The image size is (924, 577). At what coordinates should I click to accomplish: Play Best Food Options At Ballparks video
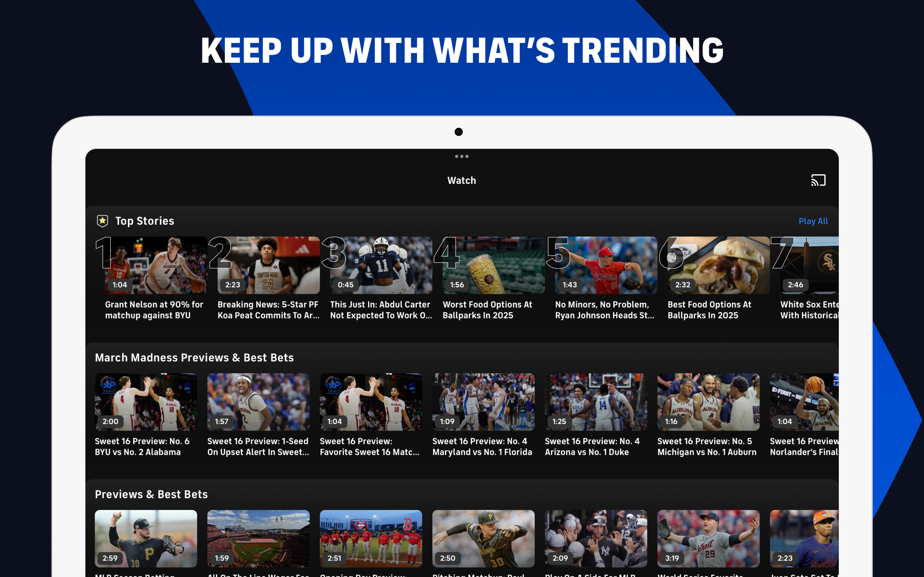(x=719, y=265)
